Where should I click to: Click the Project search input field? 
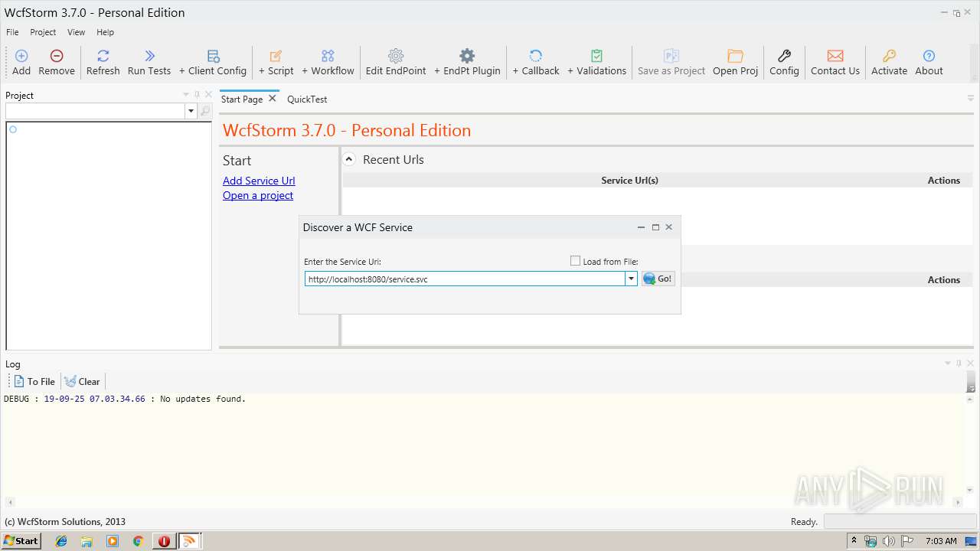[x=96, y=112]
